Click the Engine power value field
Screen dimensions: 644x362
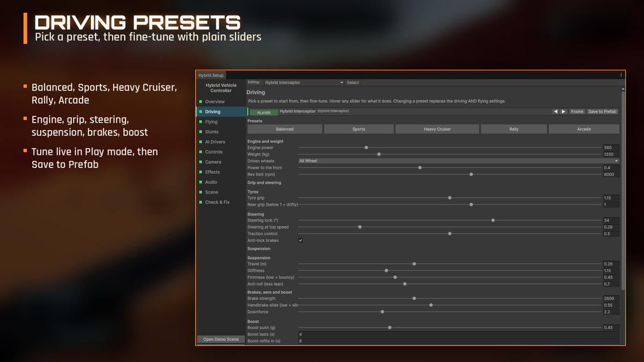coord(611,147)
